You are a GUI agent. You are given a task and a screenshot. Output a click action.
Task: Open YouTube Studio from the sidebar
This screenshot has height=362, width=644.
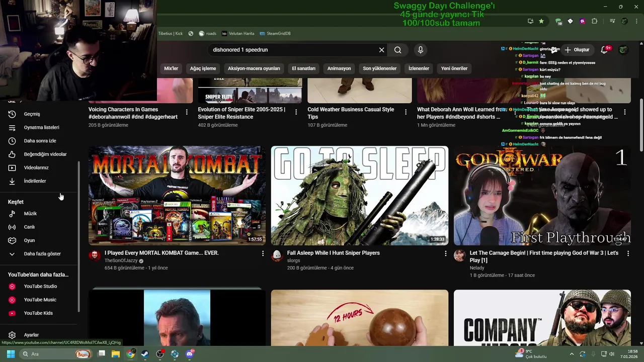tap(39, 287)
